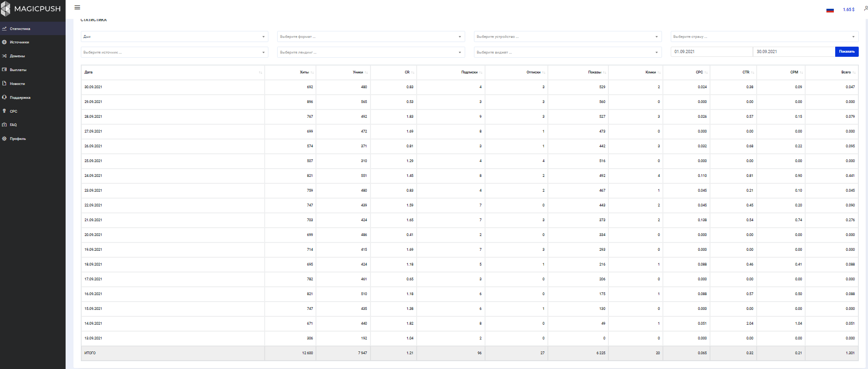Screen dimensions: 868x369
Task: Click the Выплаты wallet icon
Action: 4,70
